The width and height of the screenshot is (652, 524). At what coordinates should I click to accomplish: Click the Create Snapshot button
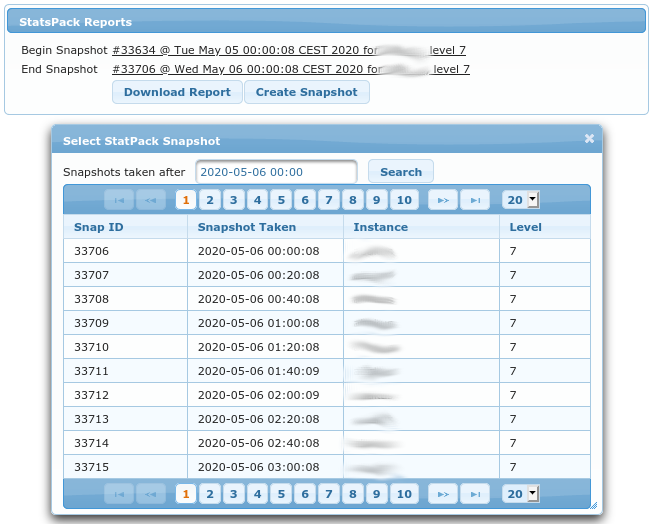(x=306, y=92)
